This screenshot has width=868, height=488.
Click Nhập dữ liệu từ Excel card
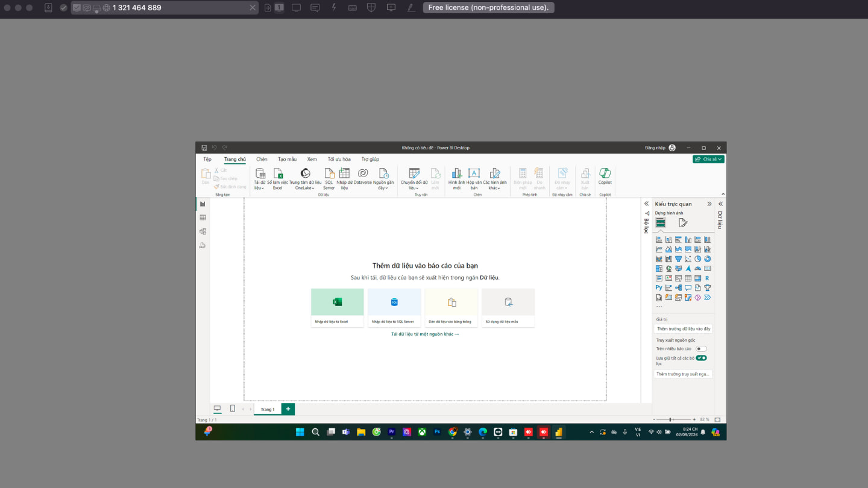coord(338,308)
